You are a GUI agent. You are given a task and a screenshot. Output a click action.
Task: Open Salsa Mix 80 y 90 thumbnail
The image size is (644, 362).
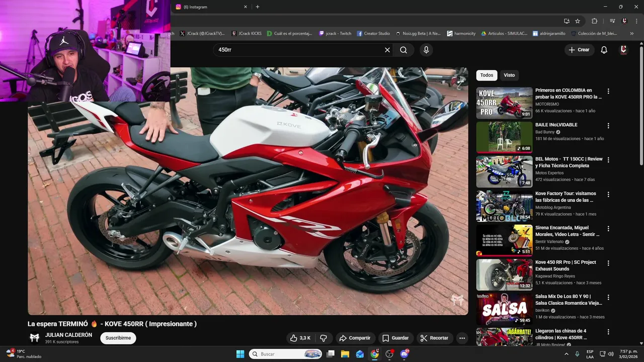504,309
